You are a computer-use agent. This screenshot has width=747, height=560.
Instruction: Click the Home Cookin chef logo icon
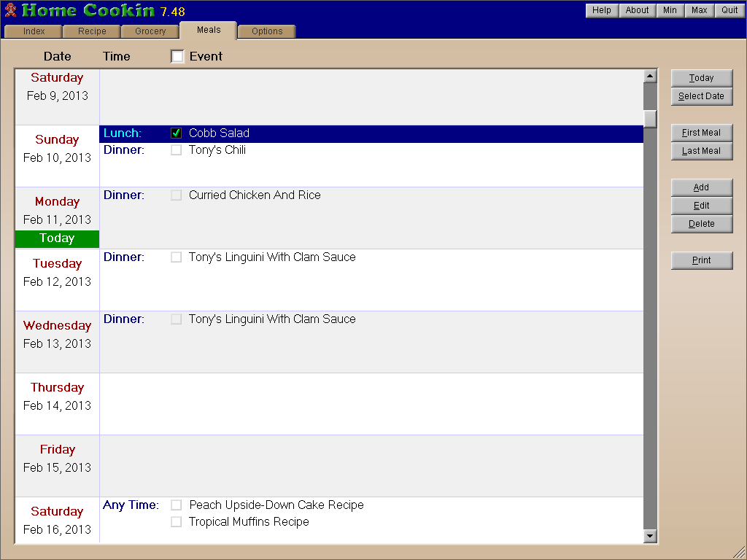[10, 10]
